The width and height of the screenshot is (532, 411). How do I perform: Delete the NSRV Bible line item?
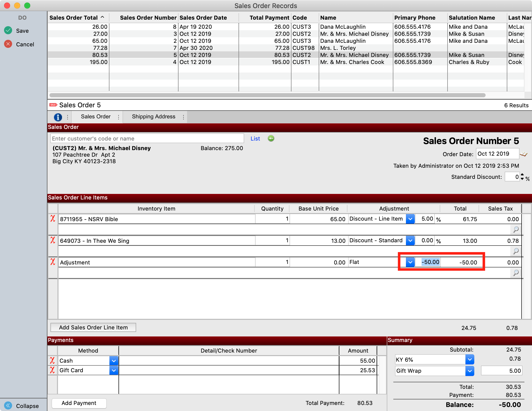point(53,219)
